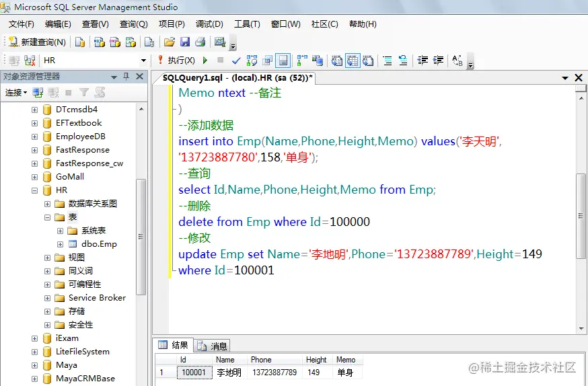Viewport: 588px width, 386px height.
Task: Expand the EmployeeDB database node
Action: (34, 137)
